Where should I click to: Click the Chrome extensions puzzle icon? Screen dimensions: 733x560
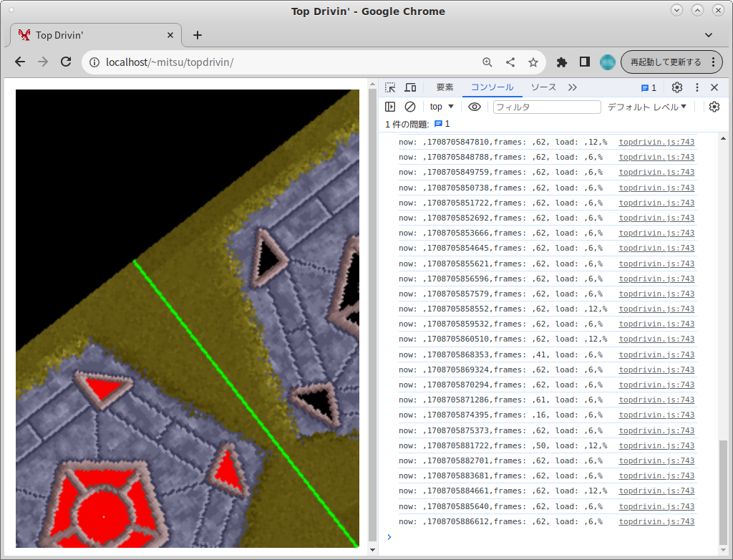coord(562,62)
